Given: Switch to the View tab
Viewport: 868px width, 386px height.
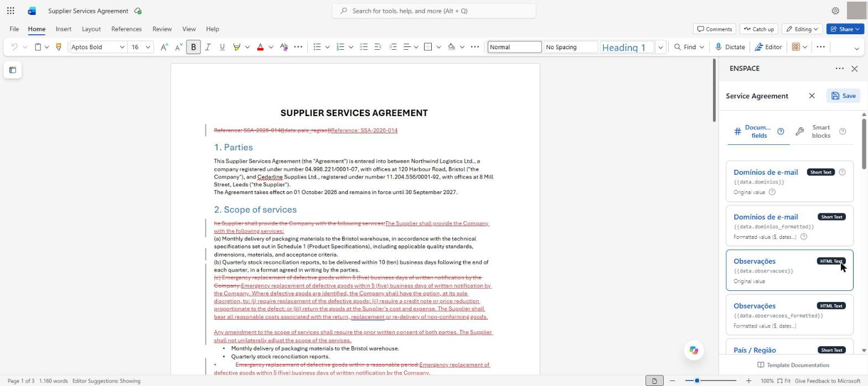Looking at the screenshot, I should [x=189, y=29].
